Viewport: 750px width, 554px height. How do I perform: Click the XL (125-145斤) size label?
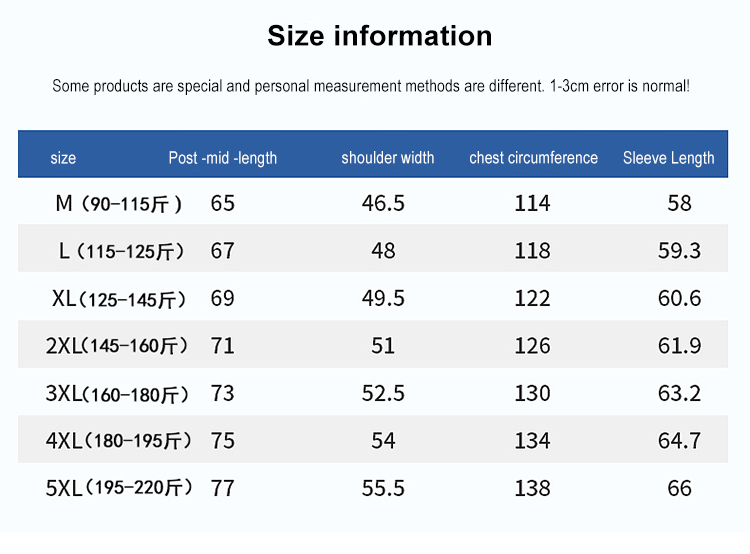tap(118, 299)
